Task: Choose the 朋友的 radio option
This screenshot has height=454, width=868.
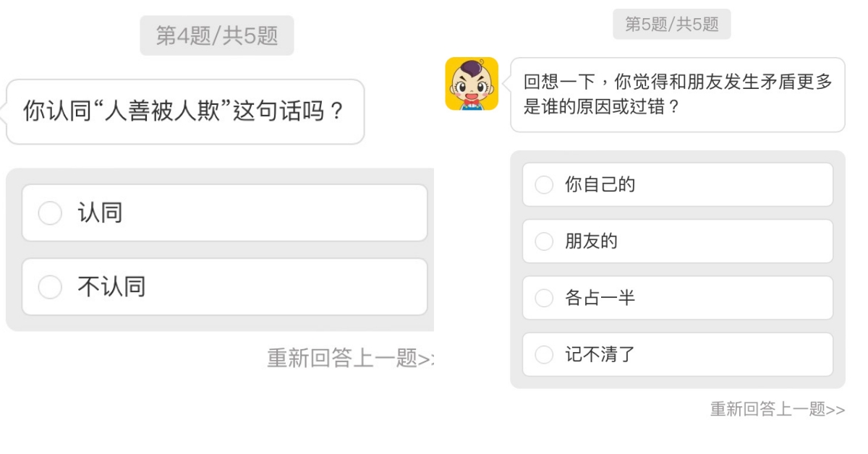Action: (x=544, y=241)
